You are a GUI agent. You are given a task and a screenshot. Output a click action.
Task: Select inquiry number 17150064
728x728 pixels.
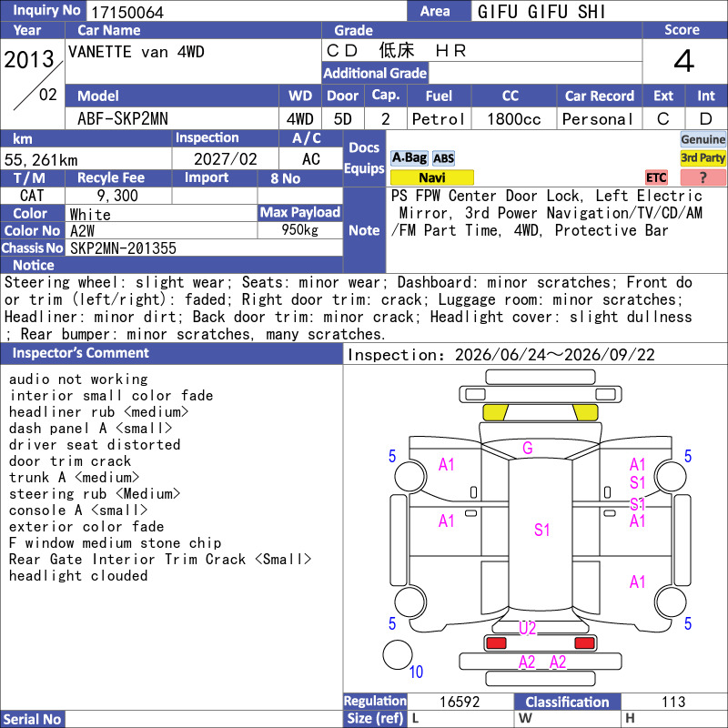(x=127, y=12)
